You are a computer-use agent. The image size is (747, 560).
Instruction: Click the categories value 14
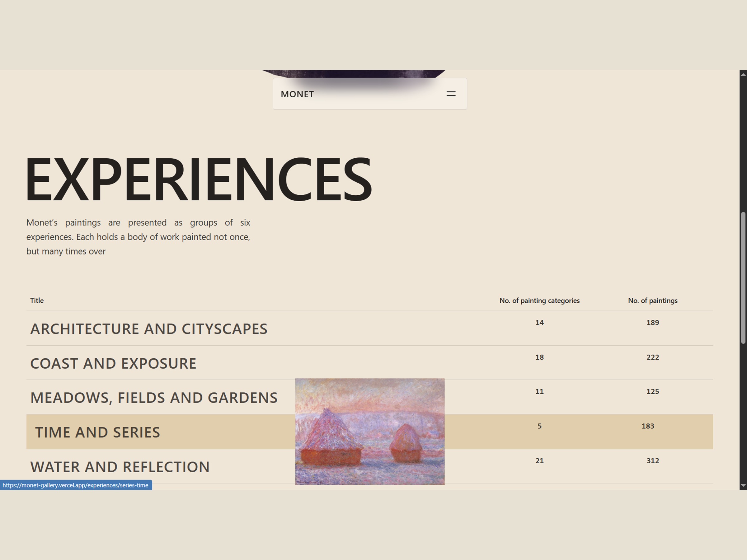(539, 323)
